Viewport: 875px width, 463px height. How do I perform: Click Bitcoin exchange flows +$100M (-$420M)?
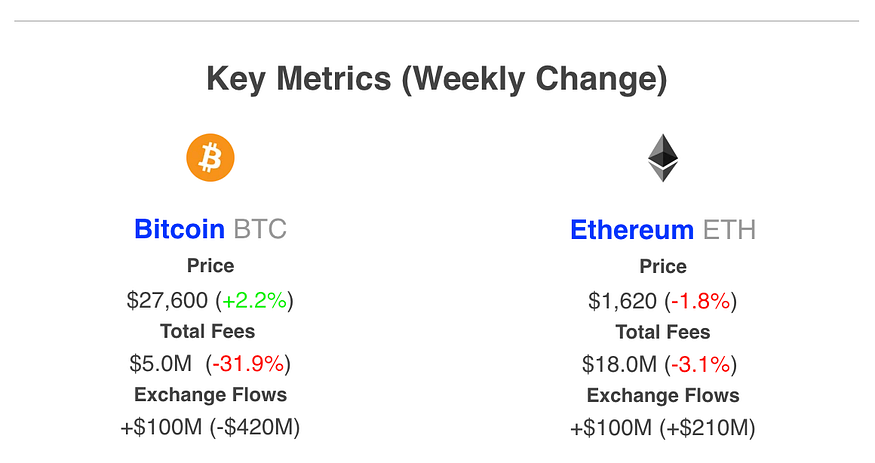[210, 427]
